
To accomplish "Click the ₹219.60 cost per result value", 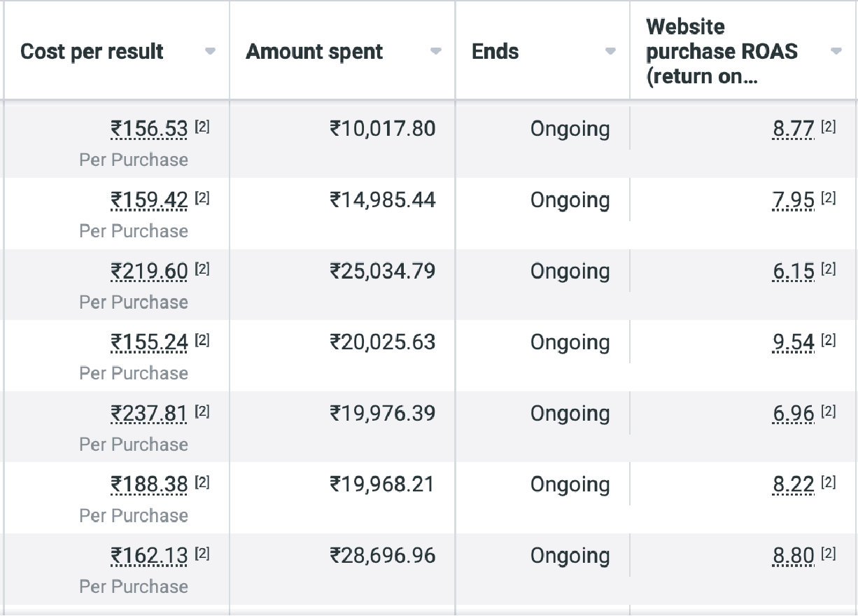I will (x=149, y=271).
